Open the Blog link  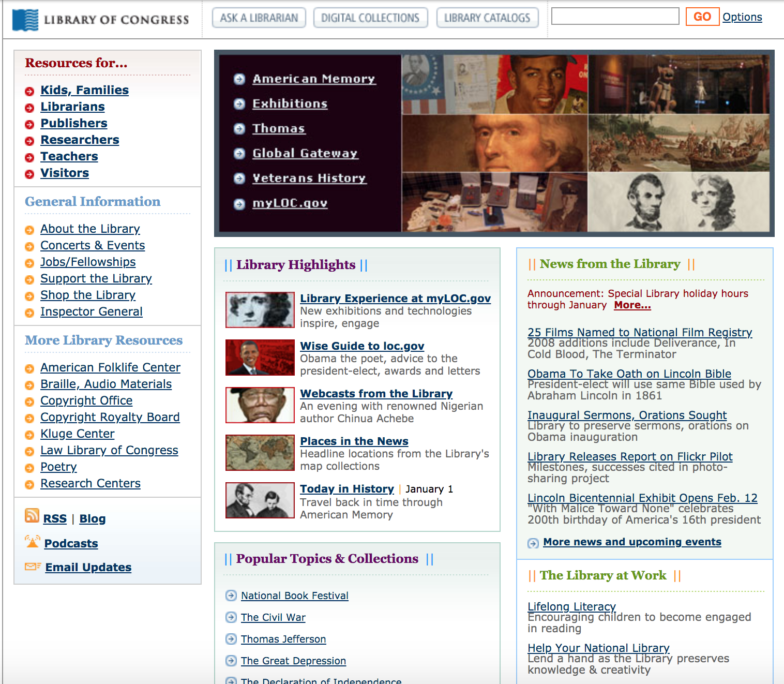(93, 518)
